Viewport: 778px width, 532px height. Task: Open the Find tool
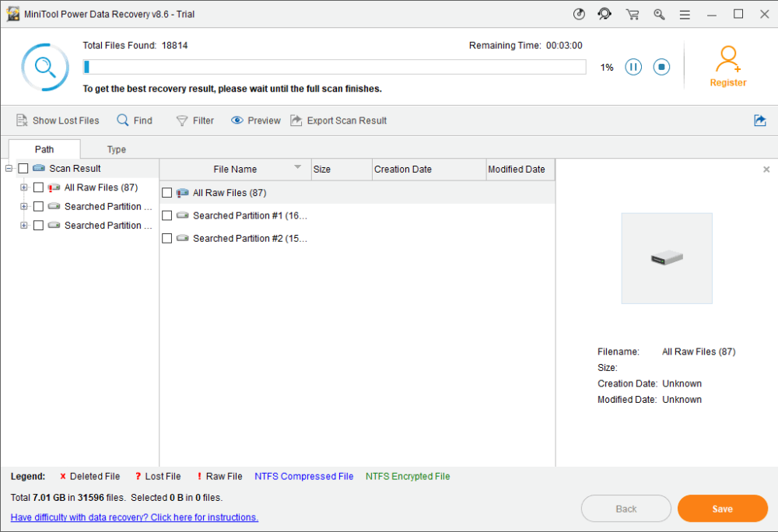tap(135, 121)
